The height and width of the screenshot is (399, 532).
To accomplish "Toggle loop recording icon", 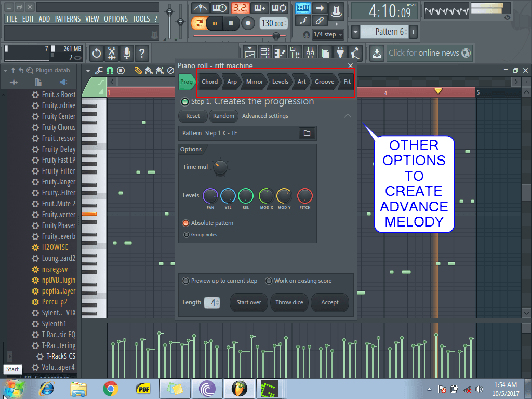I will click(x=279, y=8).
